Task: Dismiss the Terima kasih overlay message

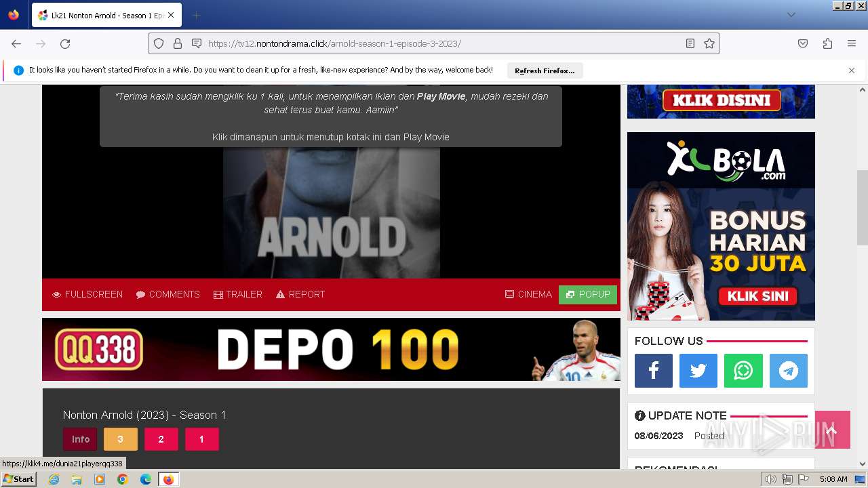Action: (331, 117)
